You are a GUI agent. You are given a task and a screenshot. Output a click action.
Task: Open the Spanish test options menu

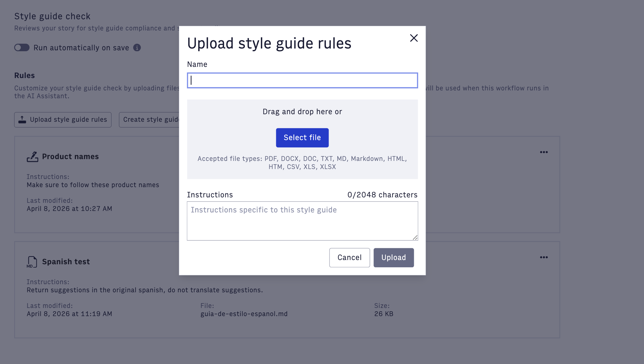(544, 257)
